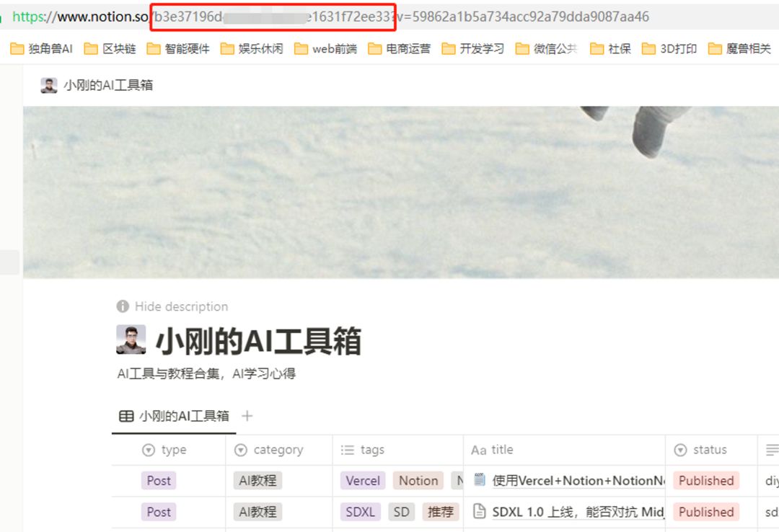
Task: Click the page avatar icon beside the large title
Action: pos(131,340)
